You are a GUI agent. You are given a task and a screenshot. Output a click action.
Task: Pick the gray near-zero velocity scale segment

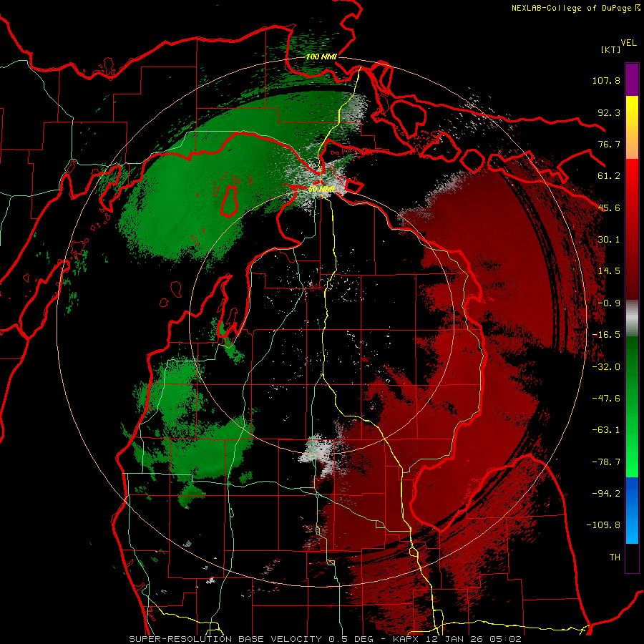[x=632, y=318]
